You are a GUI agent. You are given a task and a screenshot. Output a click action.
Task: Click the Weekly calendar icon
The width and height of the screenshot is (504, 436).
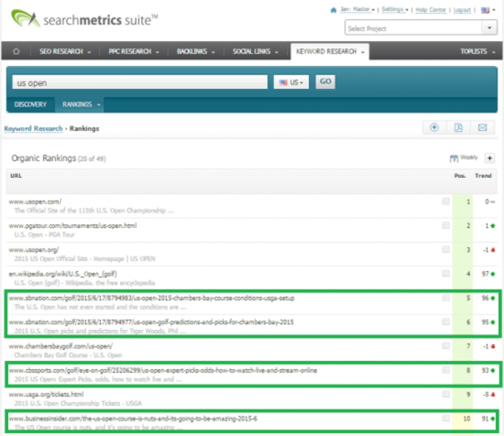tap(454, 158)
